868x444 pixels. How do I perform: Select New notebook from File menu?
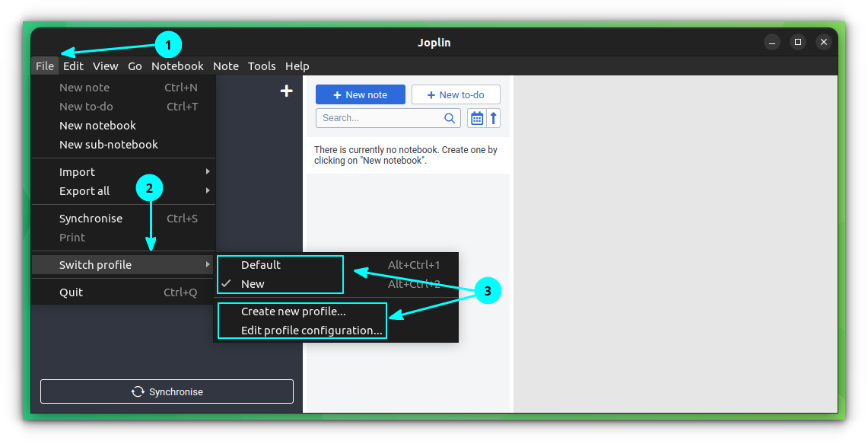pyautogui.click(x=97, y=126)
